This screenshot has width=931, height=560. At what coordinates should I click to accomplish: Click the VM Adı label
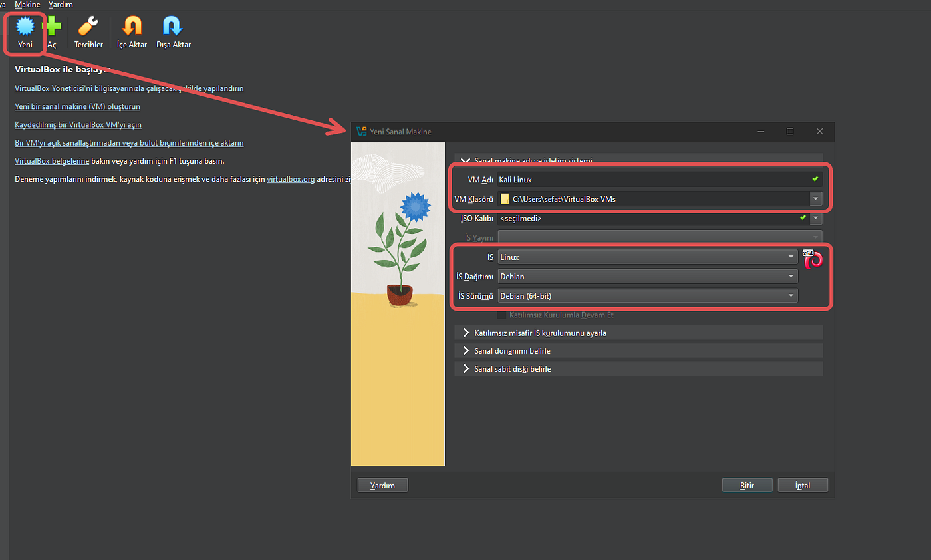[x=479, y=180]
